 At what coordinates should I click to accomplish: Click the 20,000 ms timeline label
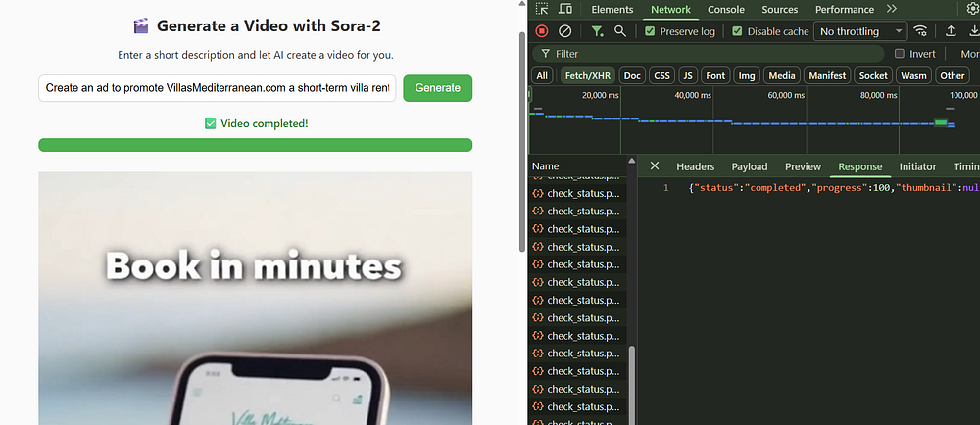coord(600,96)
